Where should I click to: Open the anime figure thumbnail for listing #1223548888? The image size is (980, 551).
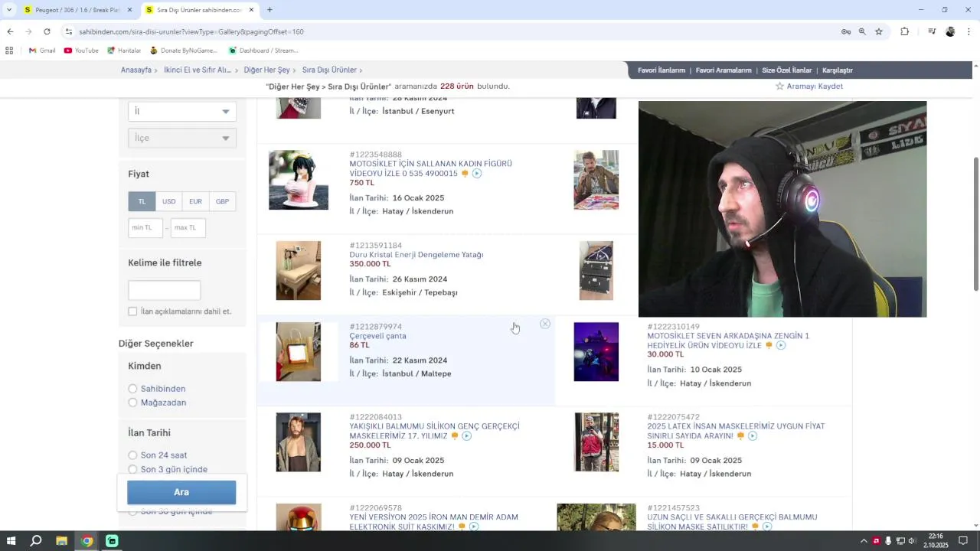pyautogui.click(x=299, y=180)
